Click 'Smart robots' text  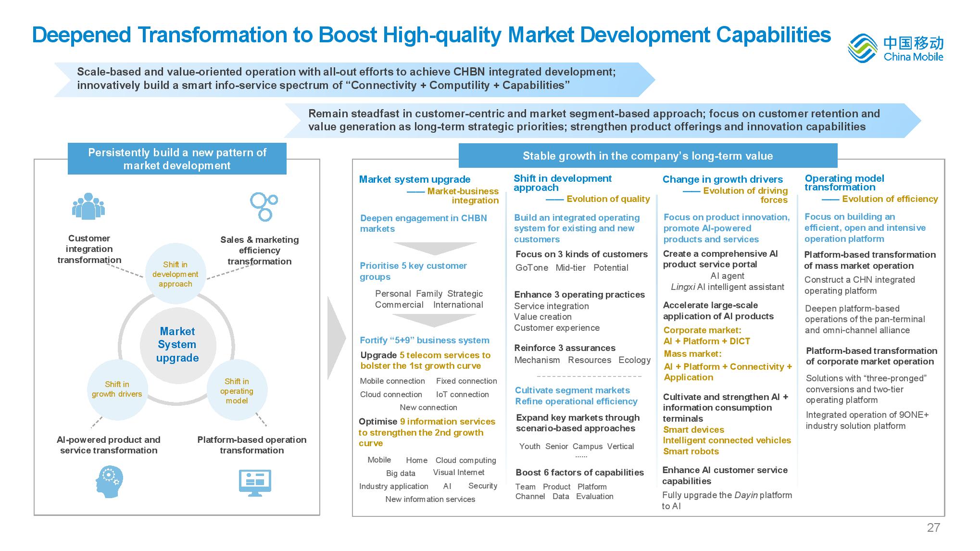pos(691,451)
